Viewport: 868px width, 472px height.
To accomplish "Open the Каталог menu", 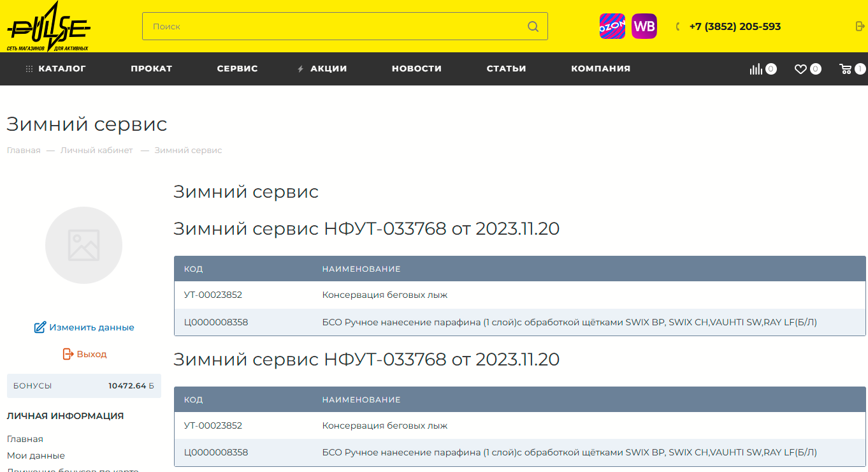I will tap(56, 69).
